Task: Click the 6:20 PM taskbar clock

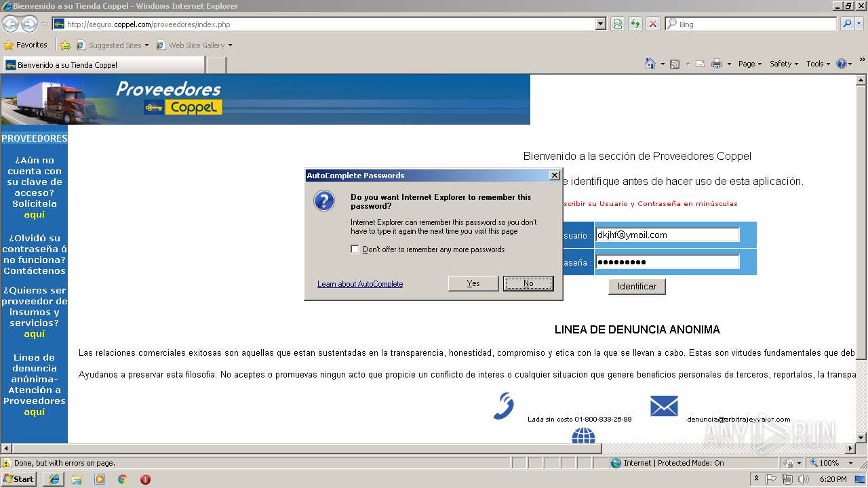Action: tap(833, 479)
